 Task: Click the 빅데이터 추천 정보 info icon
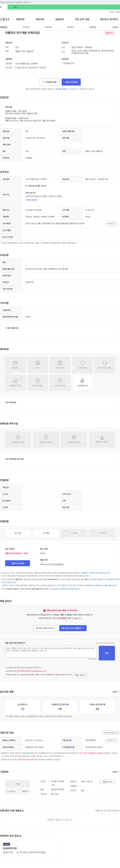pyautogui.click(x=20, y=836)
